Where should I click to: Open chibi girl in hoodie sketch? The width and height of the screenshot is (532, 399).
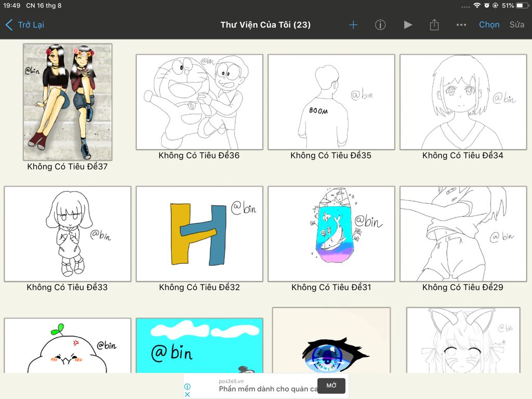coord(68,234)
